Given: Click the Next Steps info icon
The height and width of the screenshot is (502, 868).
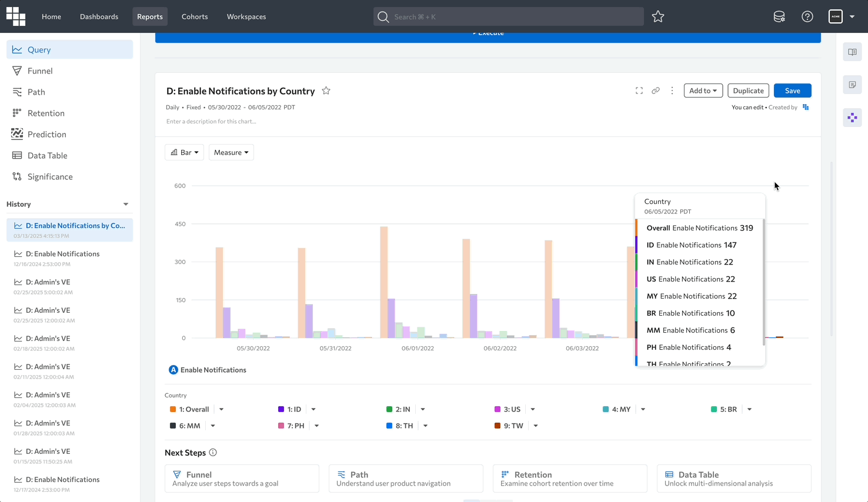Looking at the screenshot, I should point(213,453).
